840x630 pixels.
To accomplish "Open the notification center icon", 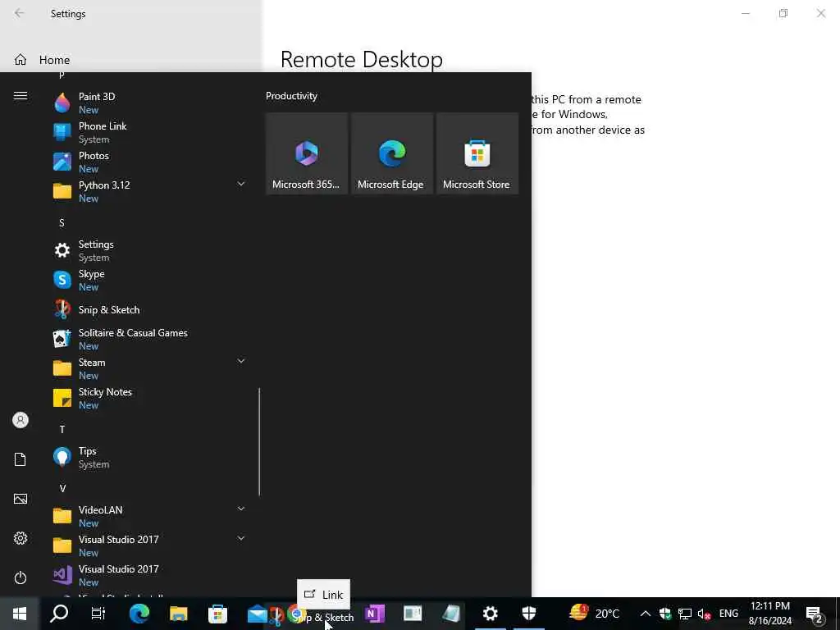I will coord(814,614).
